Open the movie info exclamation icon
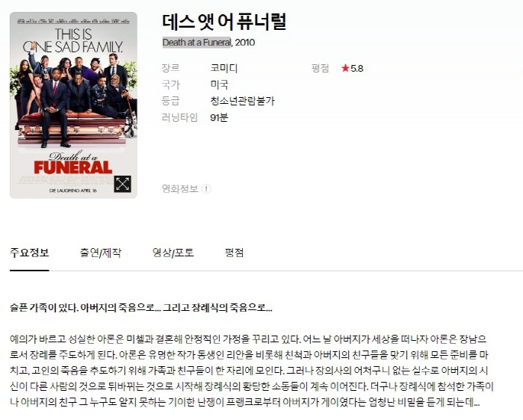The width and height of the screenshot is (523, 420). 206,189
